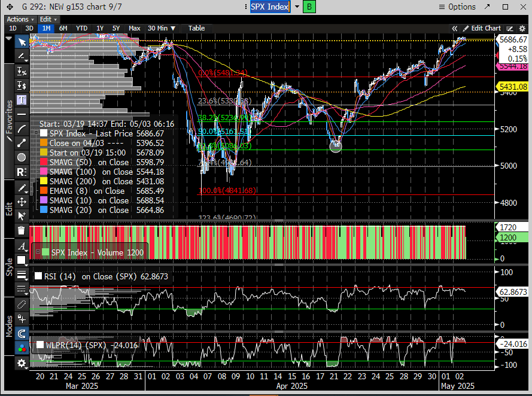Click the 61.8% Fibonacci level label
Viewport: 532px width, 396px height.
[x=224, y=146]
